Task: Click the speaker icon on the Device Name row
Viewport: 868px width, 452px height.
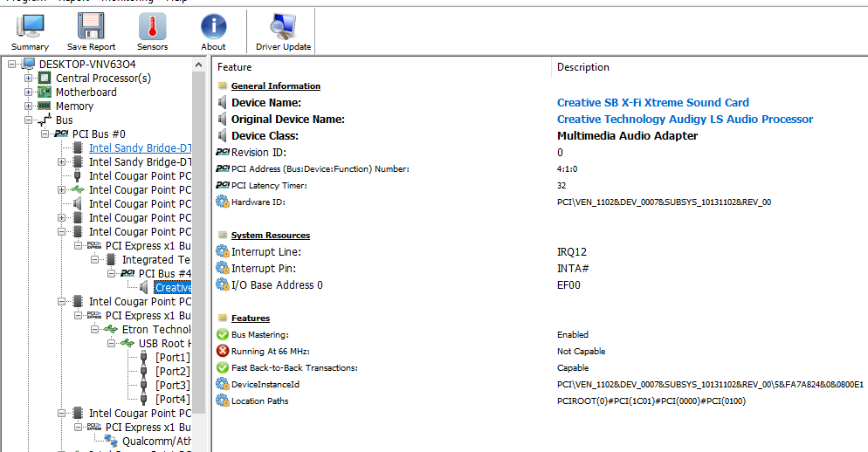Action: (223, 102)
